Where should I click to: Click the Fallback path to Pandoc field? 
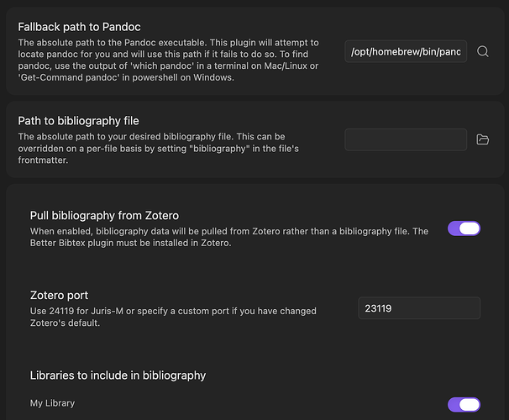click(x=405, y=51)
